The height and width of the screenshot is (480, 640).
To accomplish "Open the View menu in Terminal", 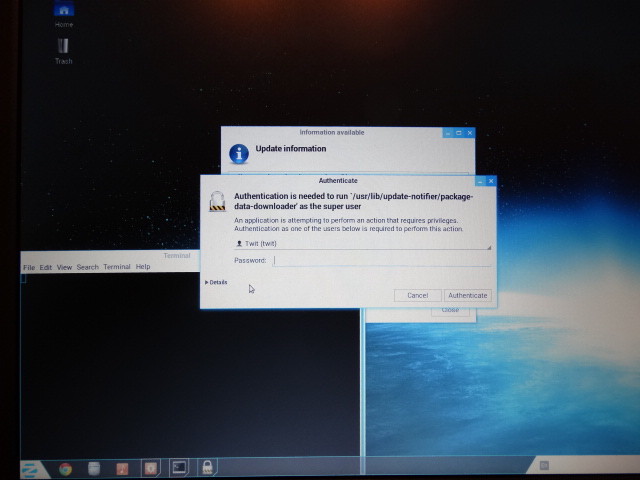I will (x=64, y=267).
